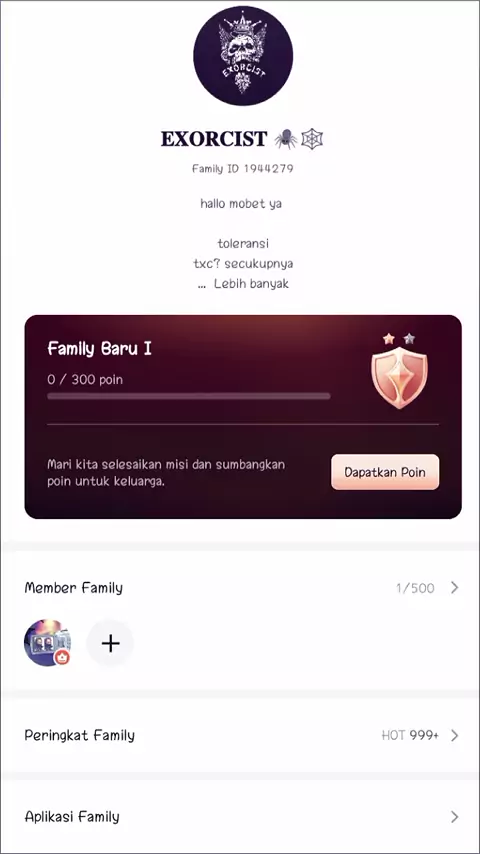Viewport: 480px width, 854px height.
Task: Click the orange star above shield
Action: pos(388,339)
